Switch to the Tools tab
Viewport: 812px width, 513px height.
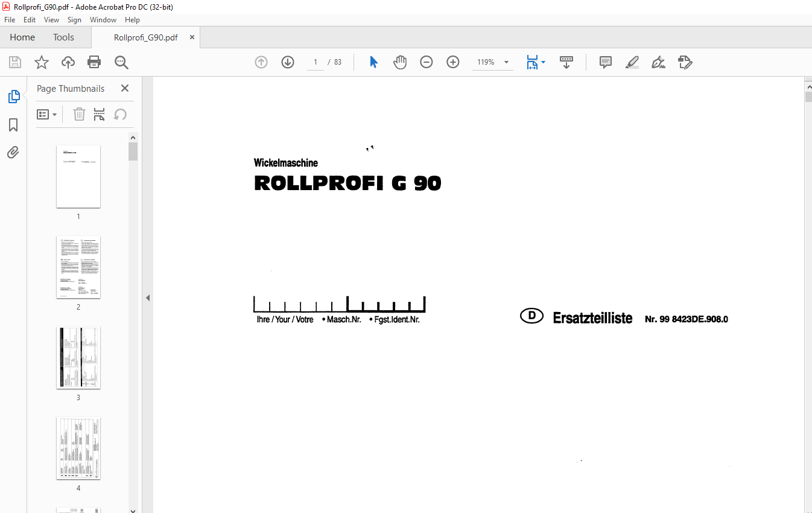[63, 37]
